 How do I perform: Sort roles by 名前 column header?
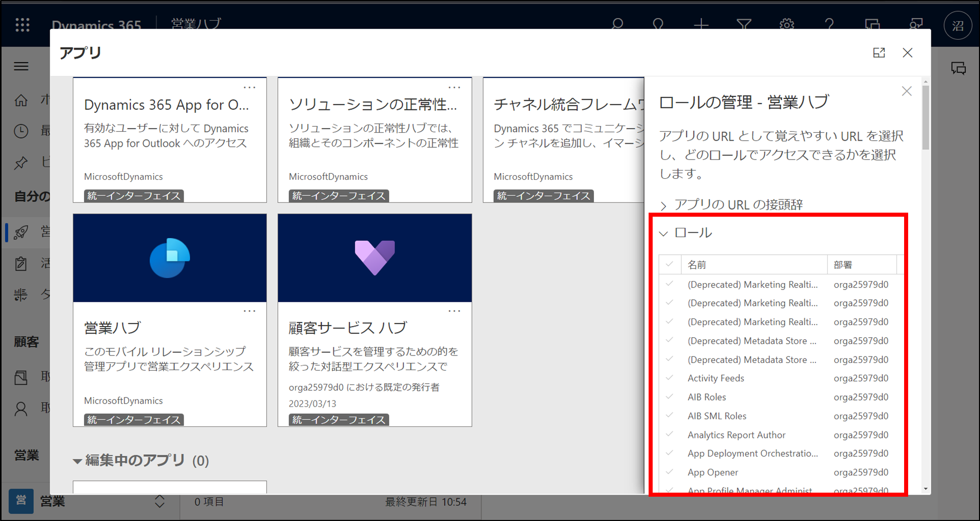pyautogui.click(x=753, y=264)
